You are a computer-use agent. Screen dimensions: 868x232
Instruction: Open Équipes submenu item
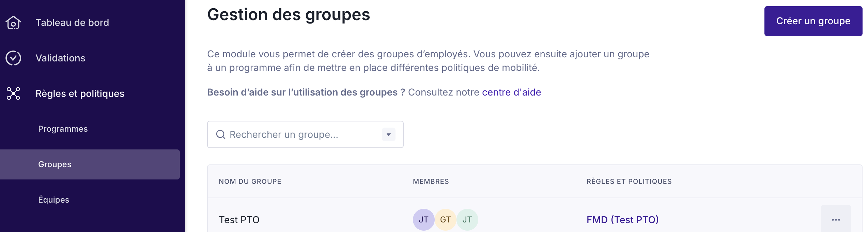click(x=54, y=200)
